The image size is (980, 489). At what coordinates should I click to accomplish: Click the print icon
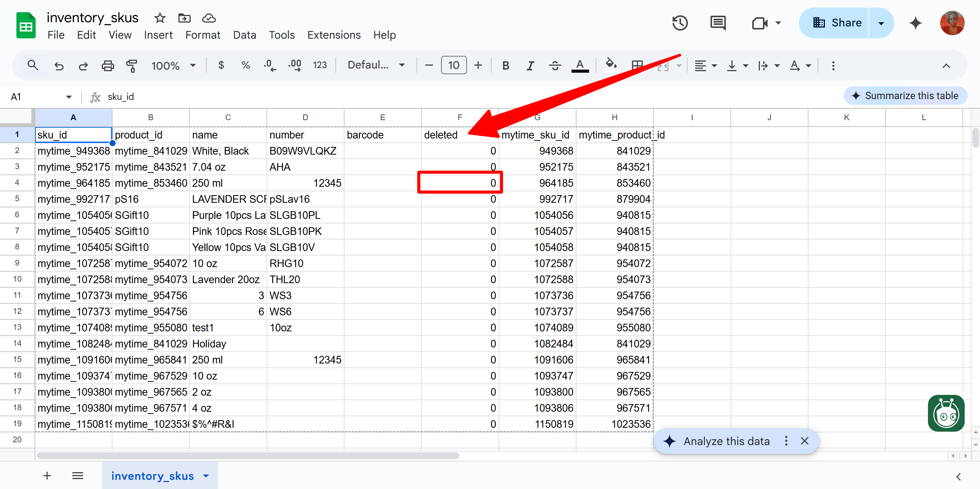pyautogui.click(x=108, y=66)
